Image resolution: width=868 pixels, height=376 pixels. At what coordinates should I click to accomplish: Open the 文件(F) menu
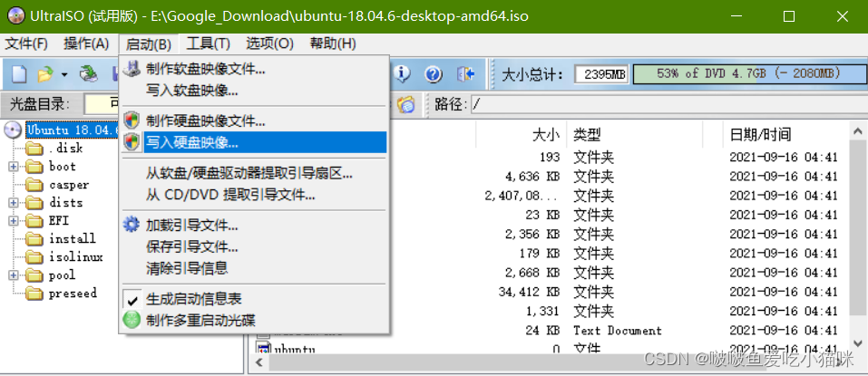pyautogui.click(x=26, y=43)
